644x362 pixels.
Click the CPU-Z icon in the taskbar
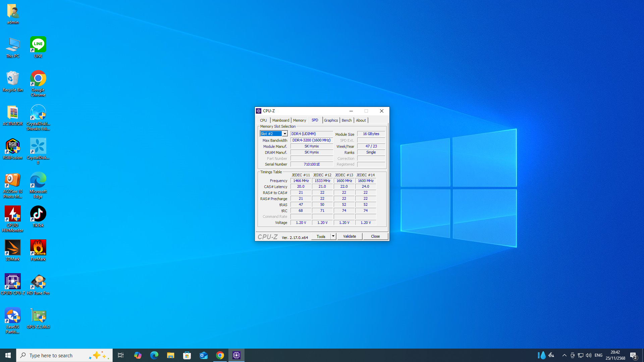pos(236,355)
